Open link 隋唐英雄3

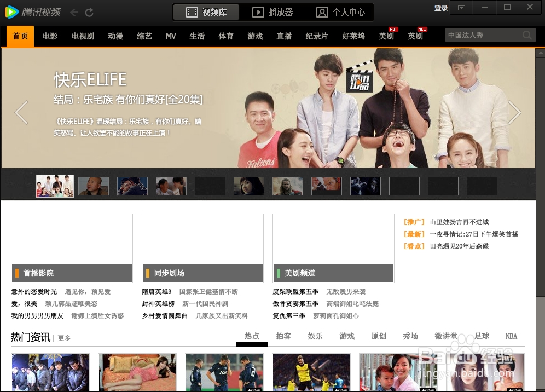click(x=156, y=292)
